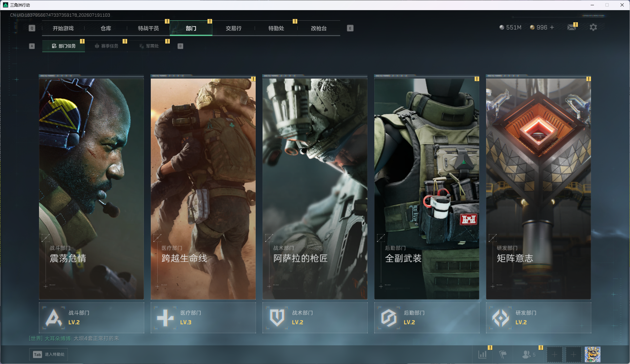This screenshot has width=630, height=364.
Task: Click the 战斗部门 emblem icon
Action: click(x=54, y=318)
